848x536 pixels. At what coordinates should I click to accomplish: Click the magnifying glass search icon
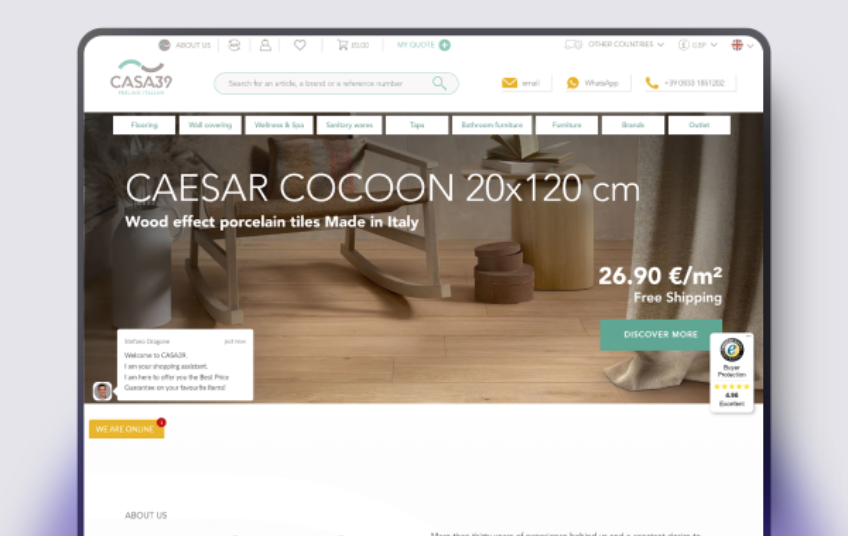click(x=440, y=83)
